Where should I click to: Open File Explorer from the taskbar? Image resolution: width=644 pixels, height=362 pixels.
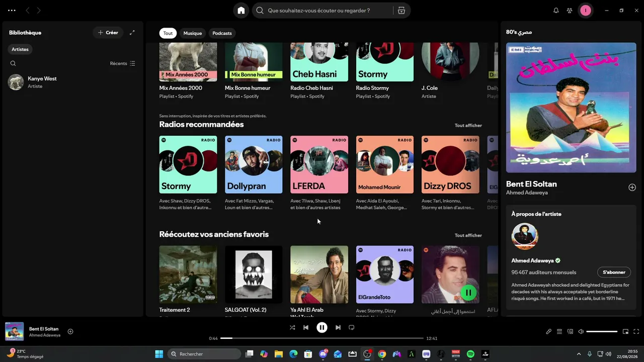pos(279,354)
